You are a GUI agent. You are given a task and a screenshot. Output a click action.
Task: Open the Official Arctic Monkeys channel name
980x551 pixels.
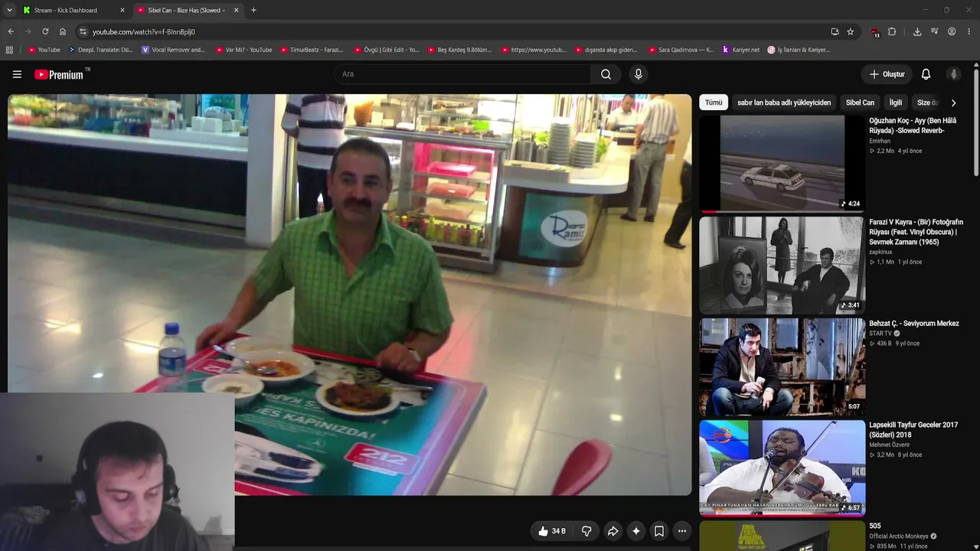899,536
